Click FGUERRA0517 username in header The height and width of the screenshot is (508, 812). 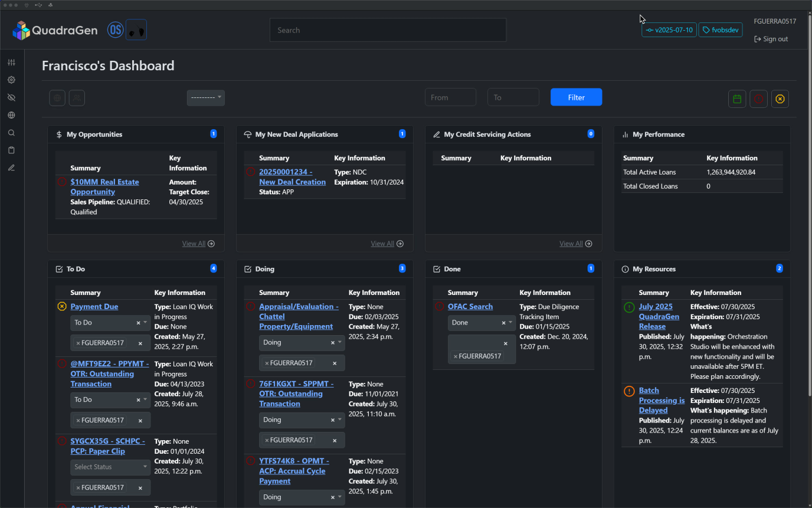click(775, 21)
